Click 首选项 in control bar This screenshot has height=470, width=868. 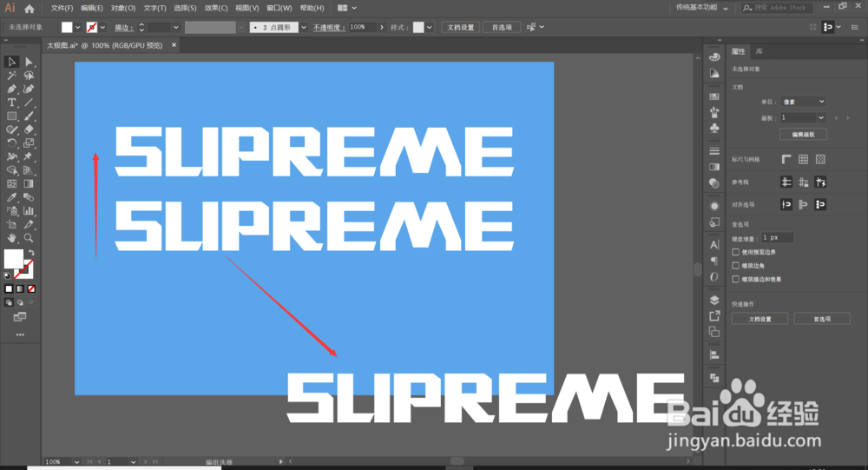pos(502,27)
